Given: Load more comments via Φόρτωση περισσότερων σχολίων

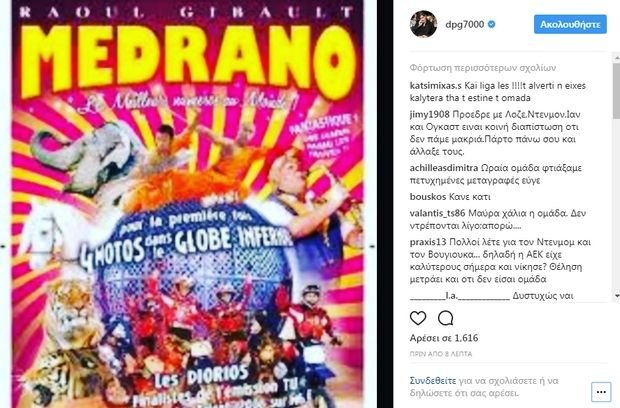Looking at the screenshot, I should 483,68.
